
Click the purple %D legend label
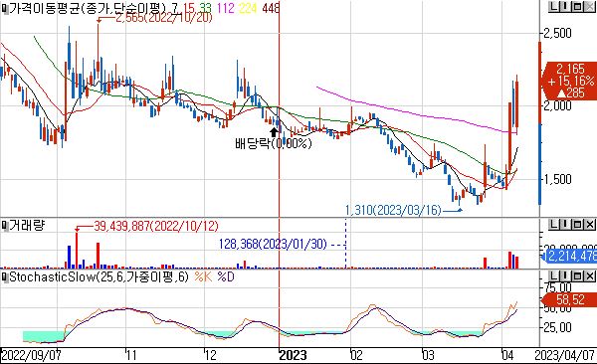click(x=226, y=276)
